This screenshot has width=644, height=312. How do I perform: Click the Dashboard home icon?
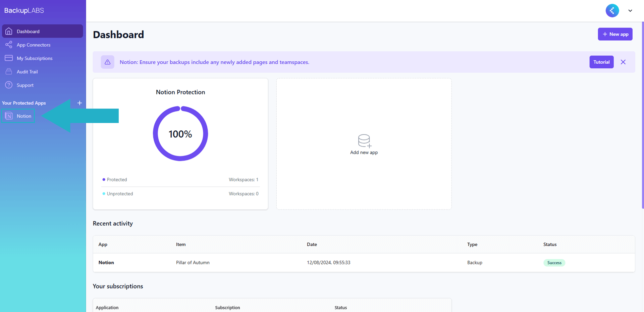pyautogui.click(x=9, y=31)
